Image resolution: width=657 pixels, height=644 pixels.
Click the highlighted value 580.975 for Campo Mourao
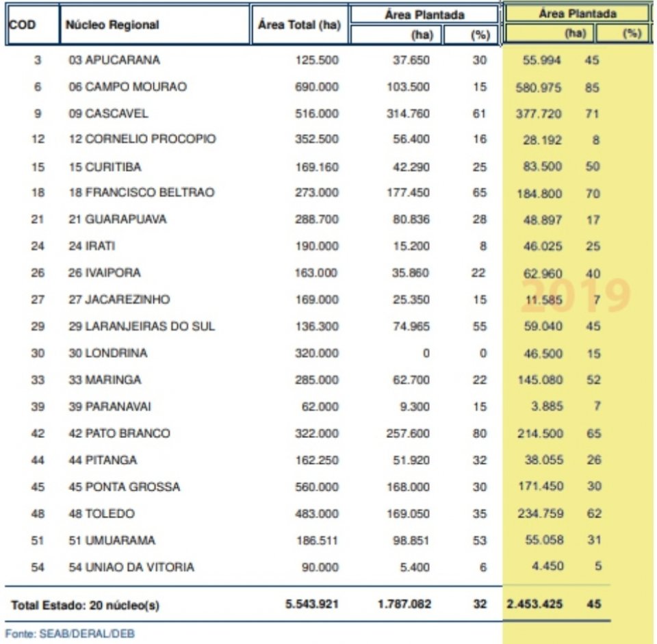pos(539,88)
